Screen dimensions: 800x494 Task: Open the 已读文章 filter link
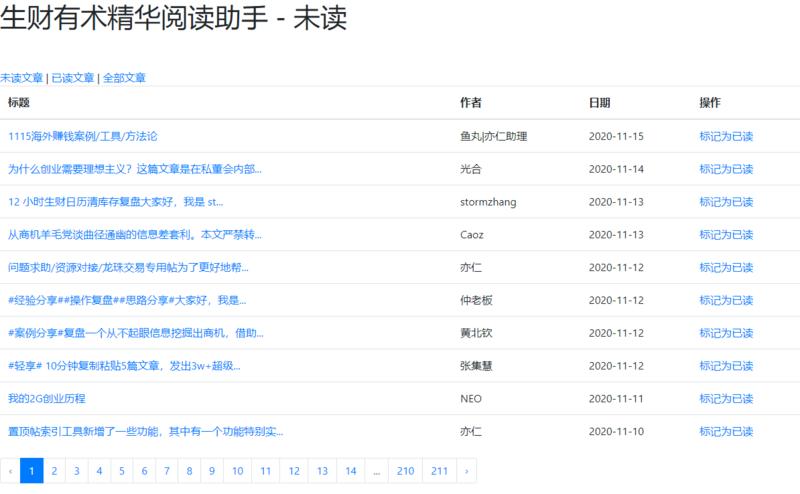coord(73,78)
